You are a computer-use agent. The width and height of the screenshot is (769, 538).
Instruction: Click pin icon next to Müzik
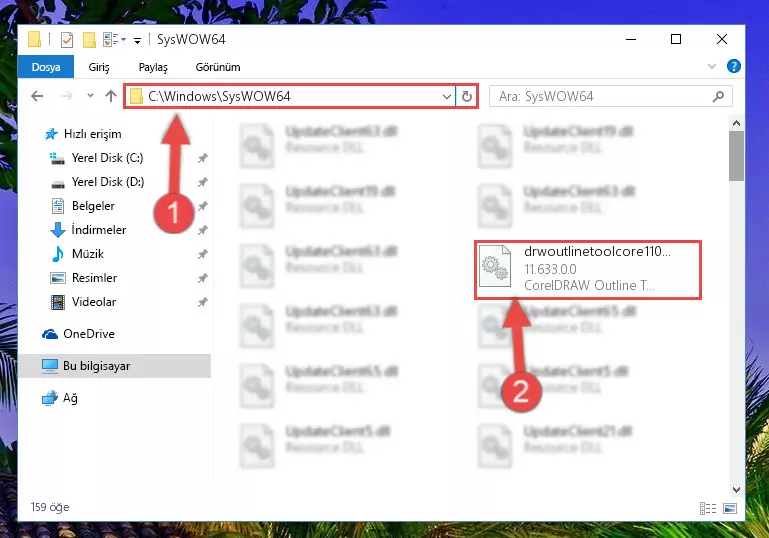(x=203, y=254)
